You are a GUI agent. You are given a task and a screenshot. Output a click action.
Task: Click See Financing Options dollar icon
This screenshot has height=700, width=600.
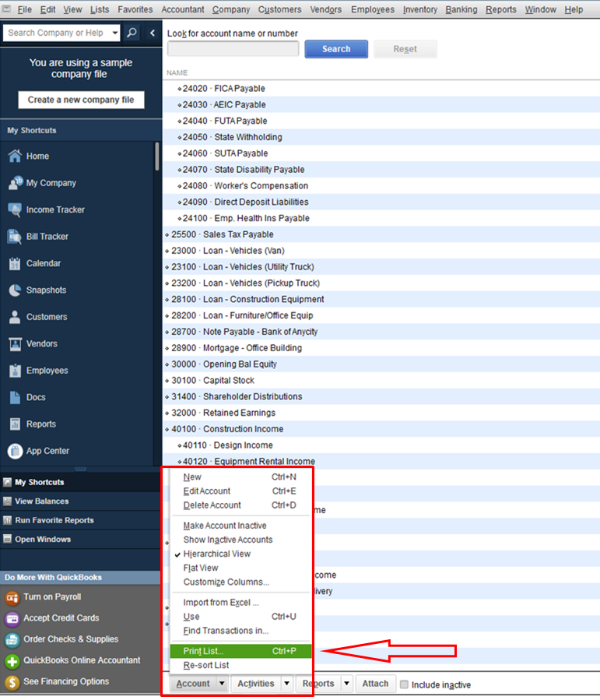[12, 682]
